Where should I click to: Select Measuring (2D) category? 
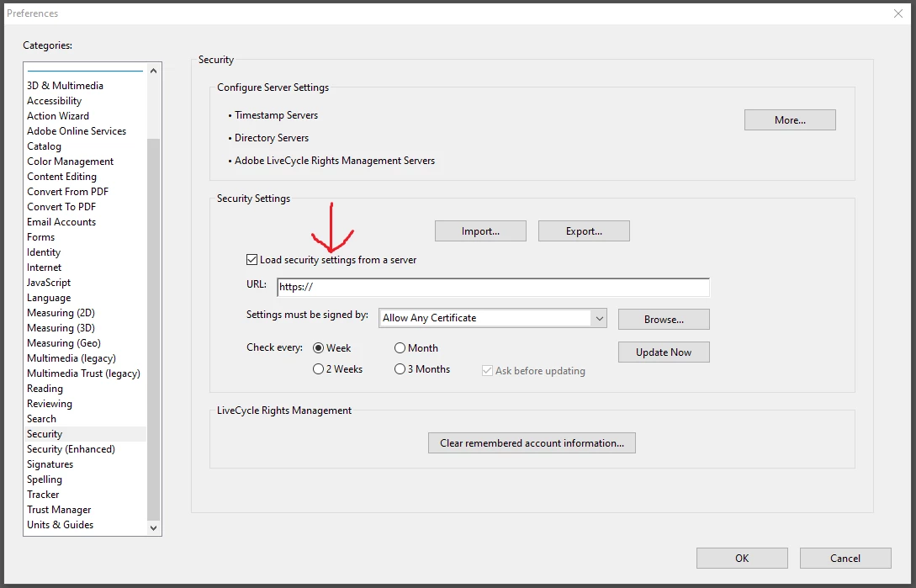[x=61, y=313]
